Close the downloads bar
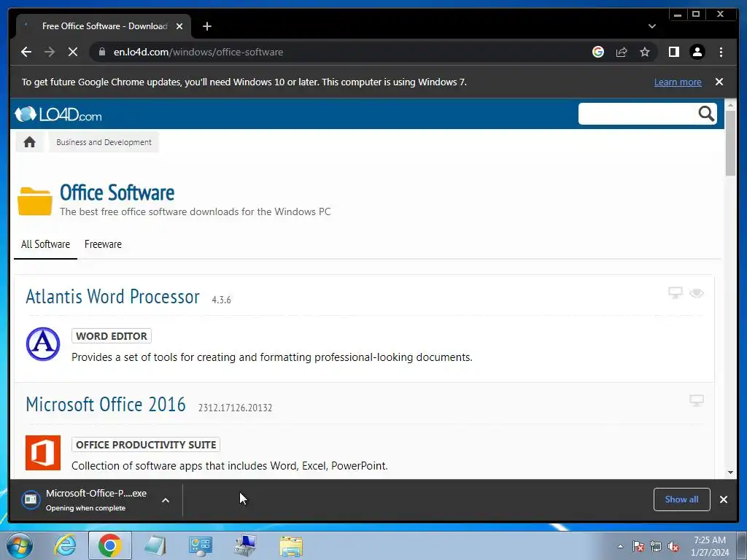 coord(724,499)
